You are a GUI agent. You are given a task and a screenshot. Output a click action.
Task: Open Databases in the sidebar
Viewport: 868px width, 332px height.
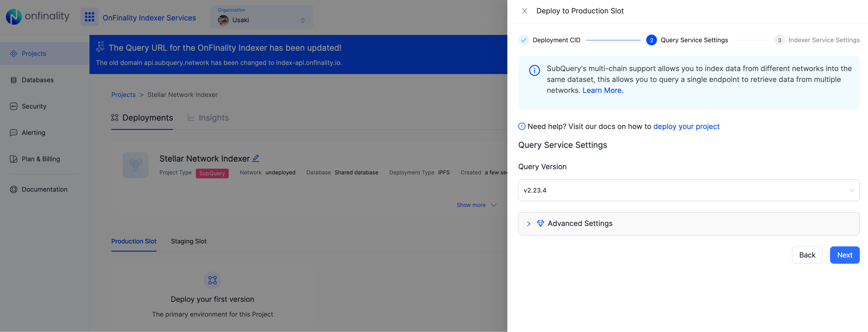click(x=37, y=80)
